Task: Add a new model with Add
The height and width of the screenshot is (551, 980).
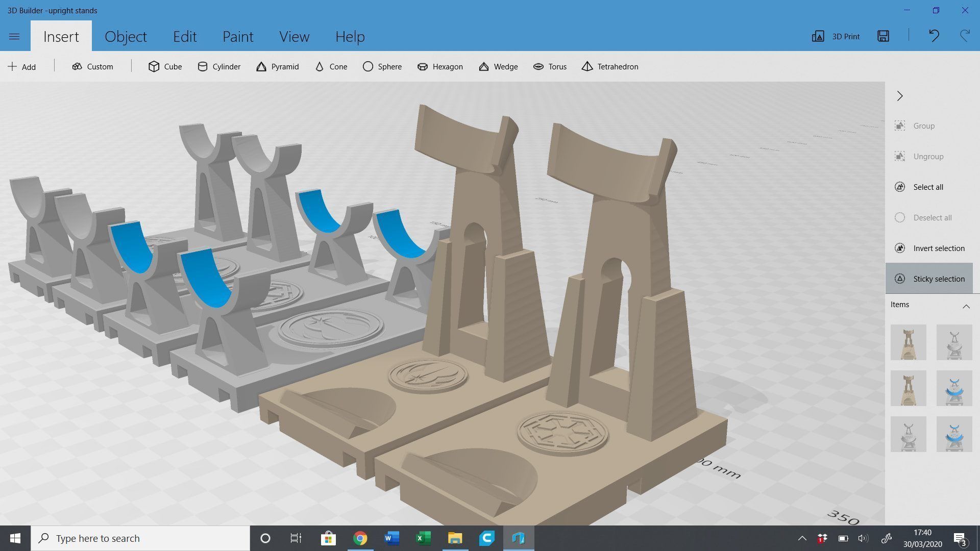Action: coord(22,67)
